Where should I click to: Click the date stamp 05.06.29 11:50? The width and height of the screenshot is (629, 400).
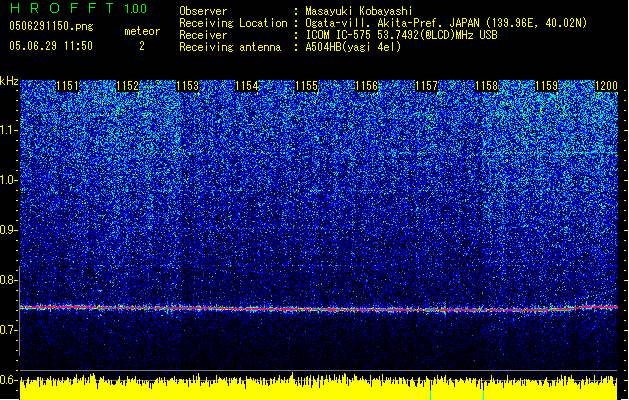(x=51, y=46)
